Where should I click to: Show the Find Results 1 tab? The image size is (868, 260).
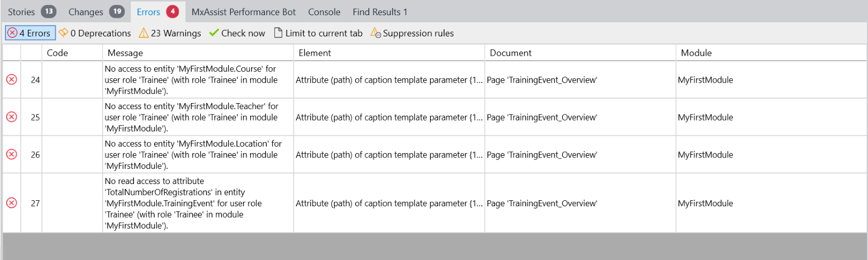coord(380,11)
